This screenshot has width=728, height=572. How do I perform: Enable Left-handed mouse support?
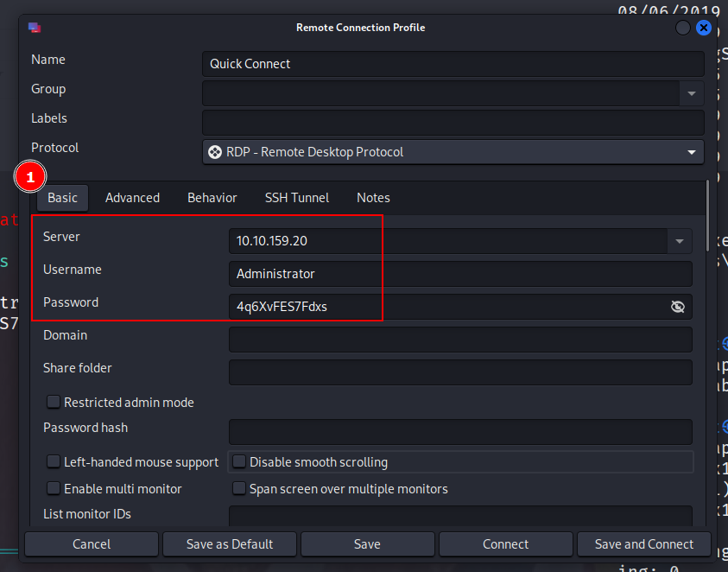(x=54, y=462)
